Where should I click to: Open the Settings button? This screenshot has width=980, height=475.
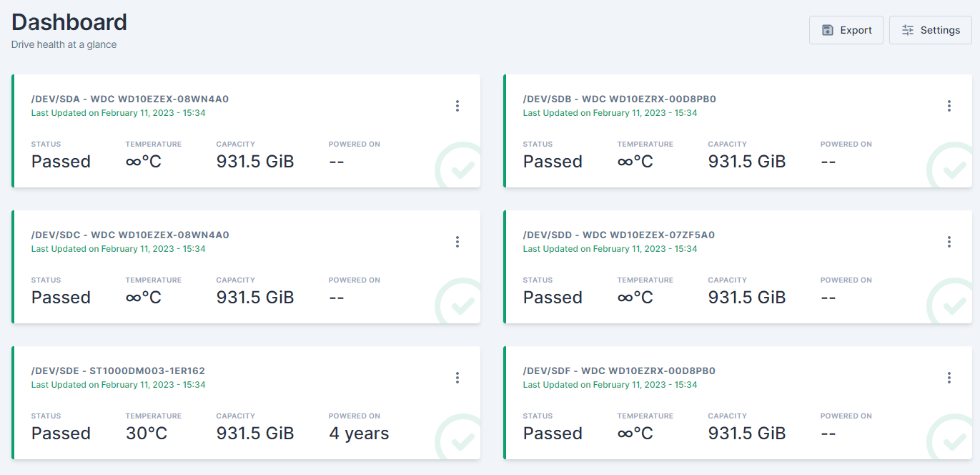coord(930,30)
